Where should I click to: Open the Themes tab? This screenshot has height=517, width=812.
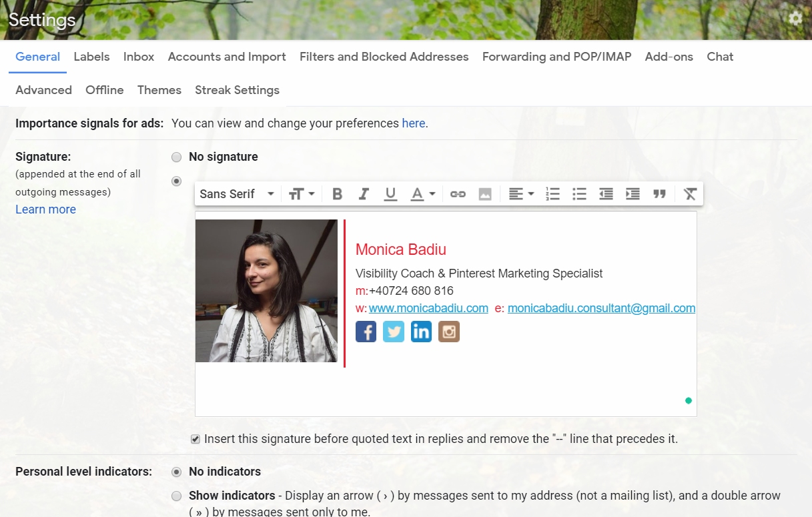tap(159, 90)
